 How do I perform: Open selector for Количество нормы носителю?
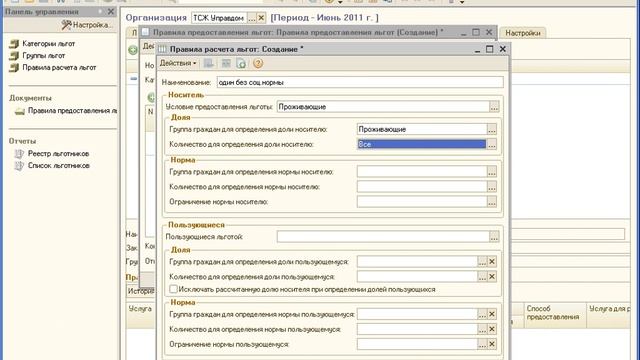[x=492, y=187]
